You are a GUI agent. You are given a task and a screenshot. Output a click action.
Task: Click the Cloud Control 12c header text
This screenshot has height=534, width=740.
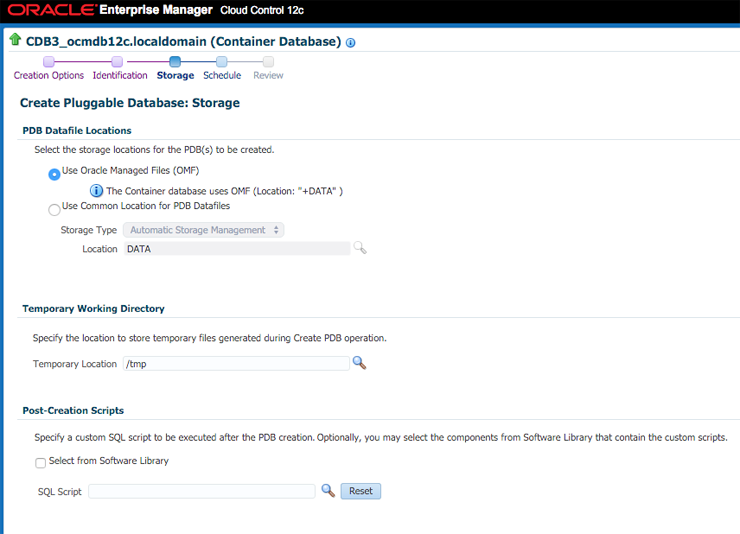pyautogui.click(x=262, y=10)
